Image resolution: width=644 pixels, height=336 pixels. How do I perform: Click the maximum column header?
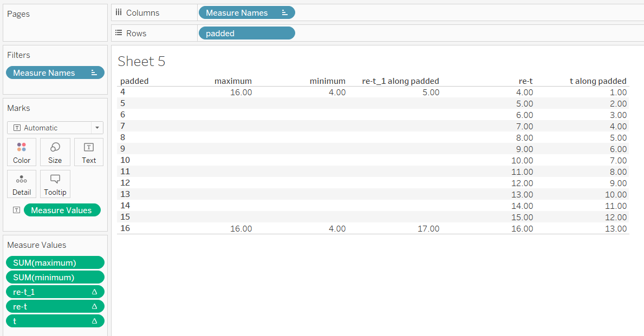pos(233,81)
